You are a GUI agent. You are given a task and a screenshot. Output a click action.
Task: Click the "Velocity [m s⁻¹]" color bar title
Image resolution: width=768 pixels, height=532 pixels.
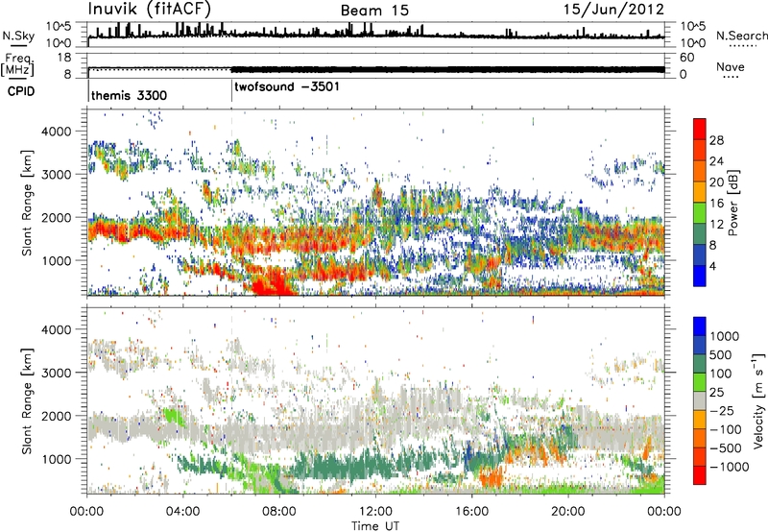pos(759,401)
